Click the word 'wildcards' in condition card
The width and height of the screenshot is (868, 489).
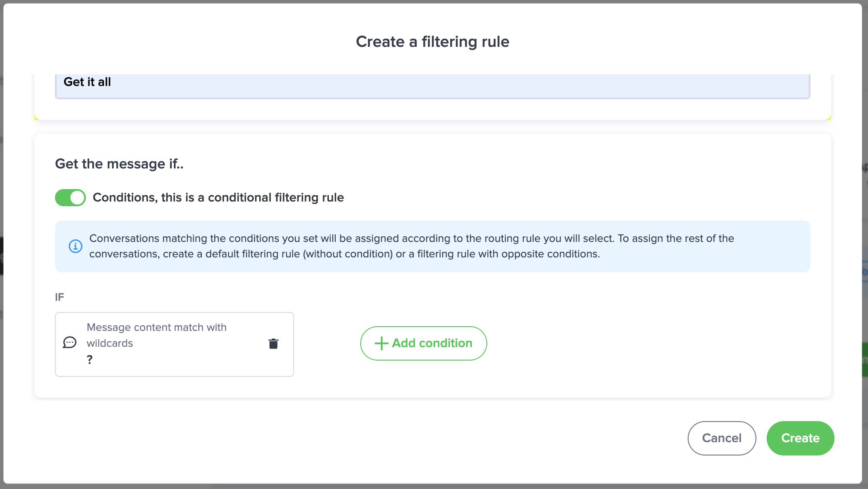110,343
